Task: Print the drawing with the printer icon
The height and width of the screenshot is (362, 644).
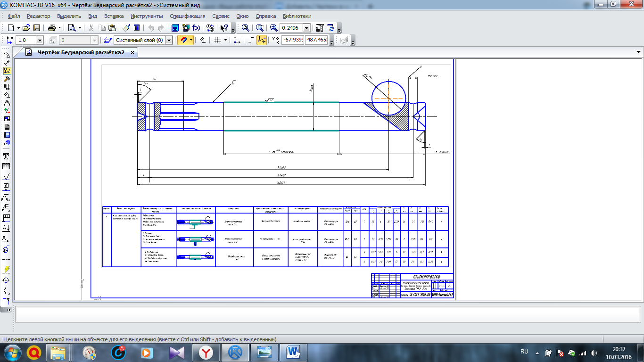Action: tap(52, 28)
